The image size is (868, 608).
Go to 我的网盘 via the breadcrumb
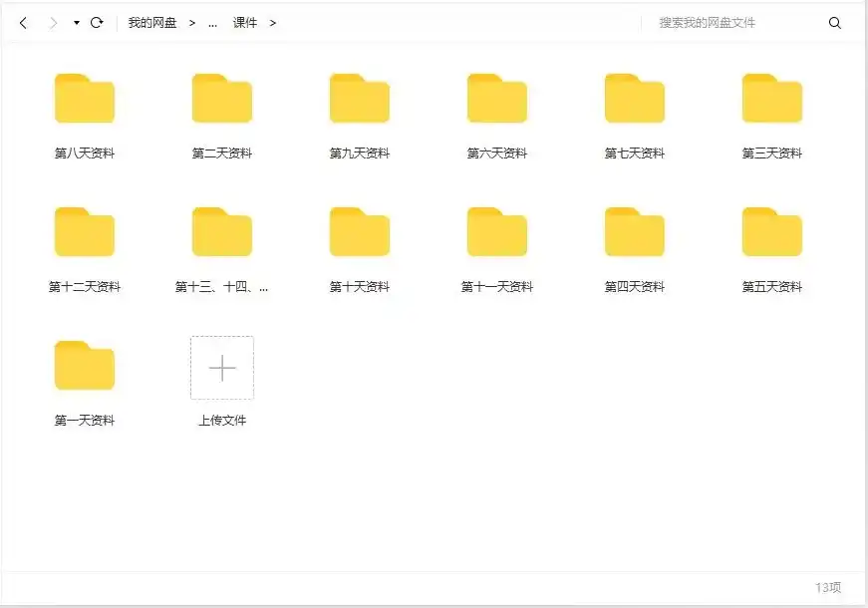pos(152,22)
